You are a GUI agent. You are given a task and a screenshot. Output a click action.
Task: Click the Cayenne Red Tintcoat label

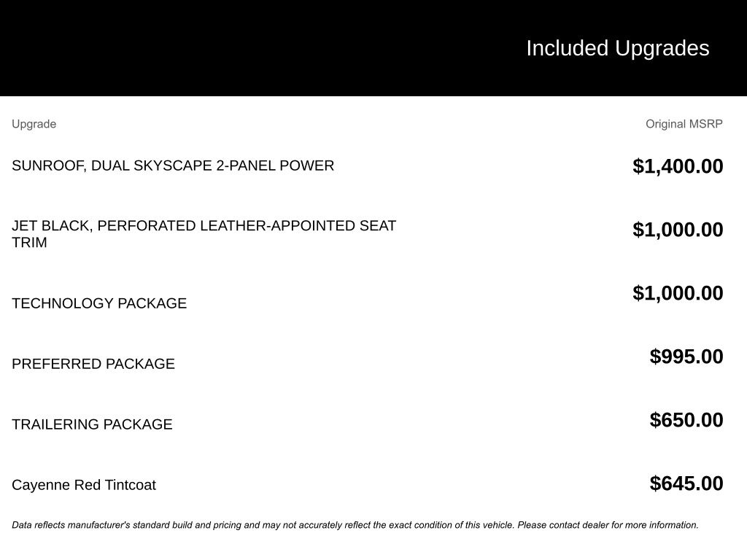pyautogui.click(x=84, y=485)
